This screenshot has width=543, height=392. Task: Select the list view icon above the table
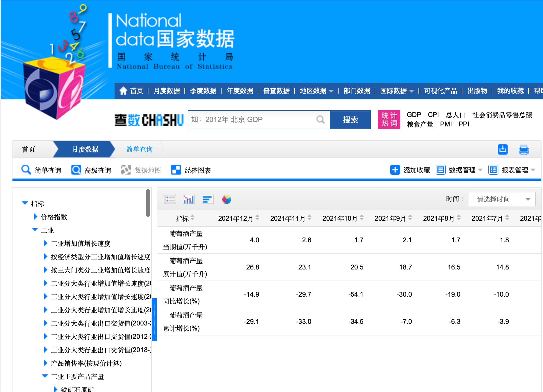point(170,199)
